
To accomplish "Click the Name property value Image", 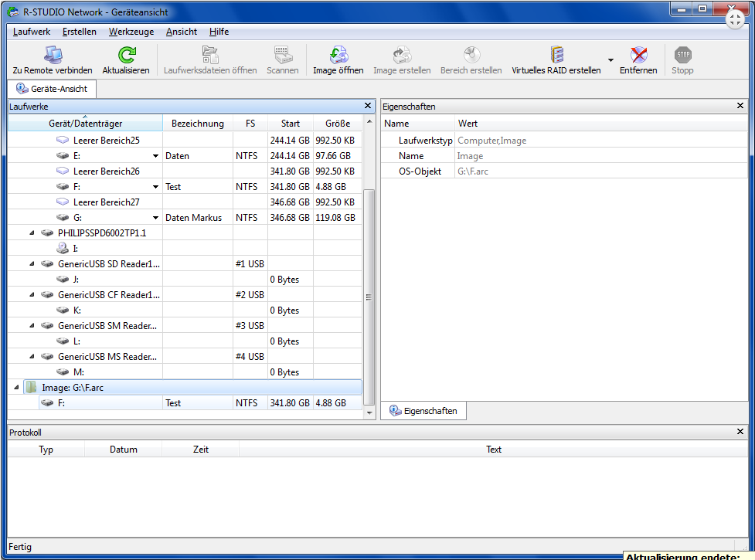I will click(x=470, y=156).
